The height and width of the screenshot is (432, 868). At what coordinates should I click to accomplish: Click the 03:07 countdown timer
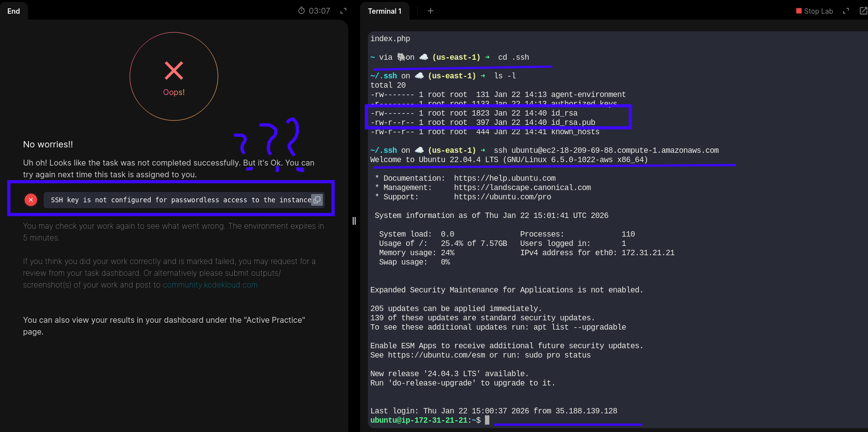coord(319,11)
